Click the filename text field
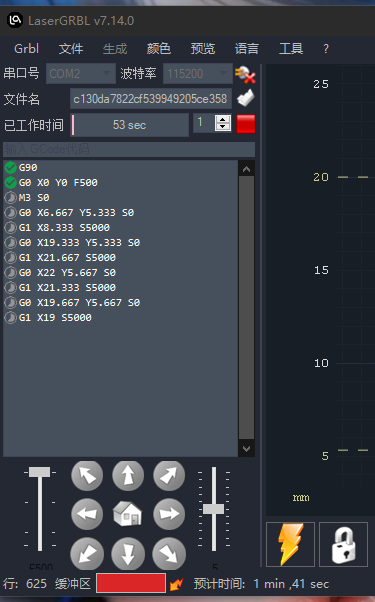 [x=151, y=99]
